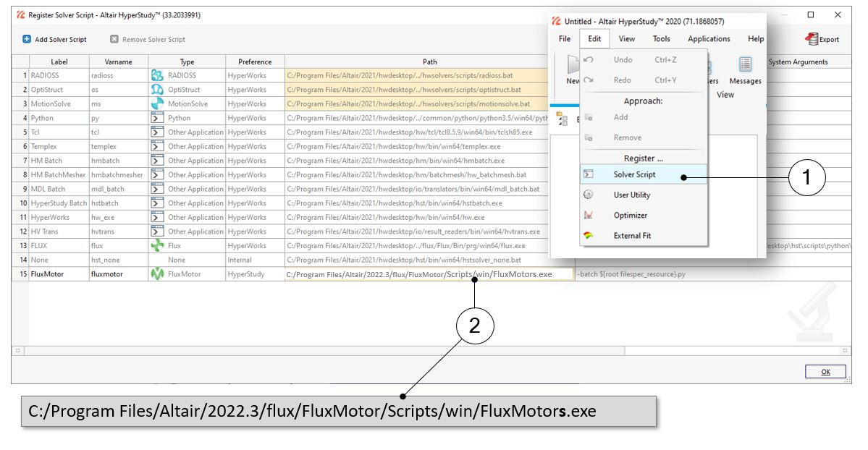Click the Export icon in the toolbar
This screenshot has width=868, height=450.
coord(813,39)
